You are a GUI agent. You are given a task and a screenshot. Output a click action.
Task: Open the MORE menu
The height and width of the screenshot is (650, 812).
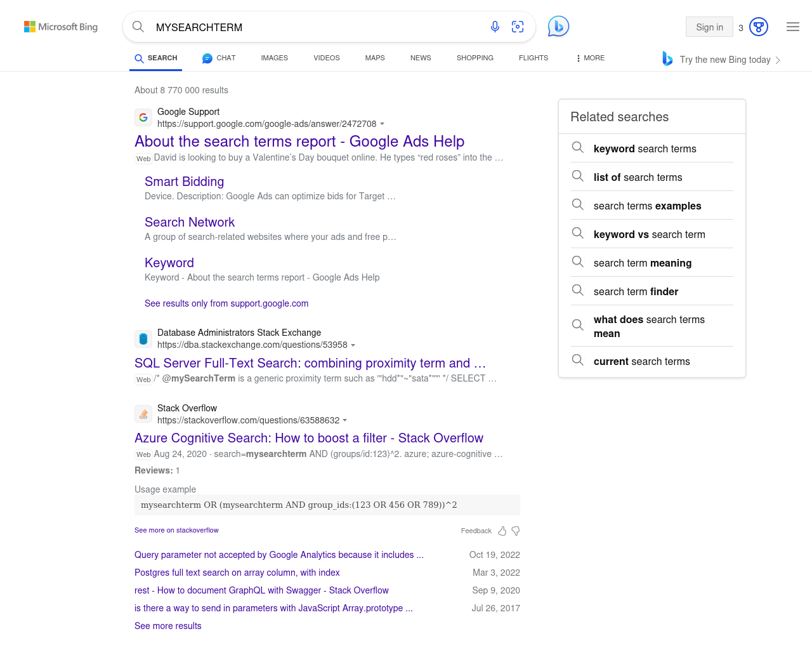[x=591, y=58]
